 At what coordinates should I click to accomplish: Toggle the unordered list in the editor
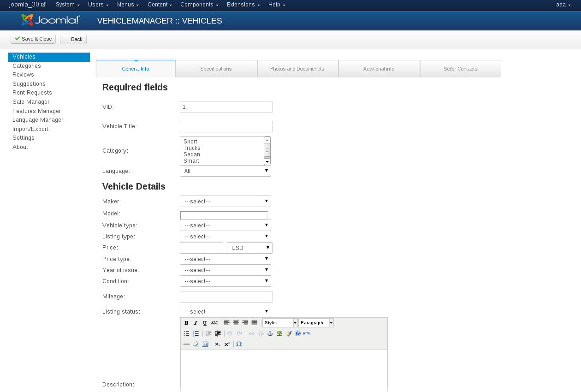(187, 333)
